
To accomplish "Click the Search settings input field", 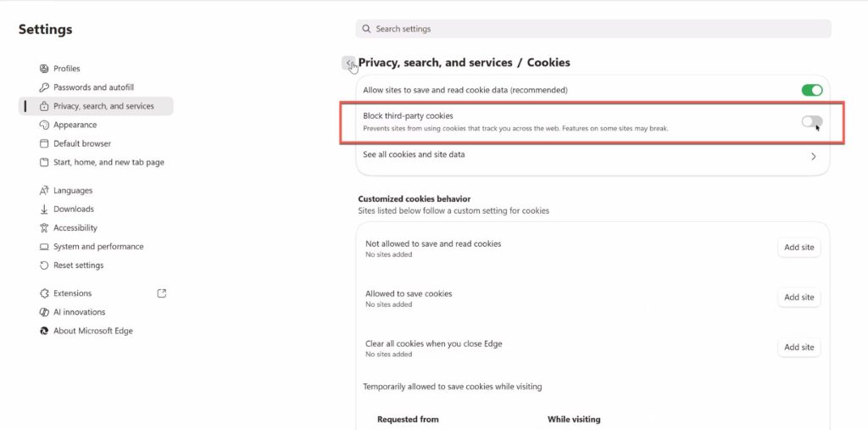I will tap(593, 29).
